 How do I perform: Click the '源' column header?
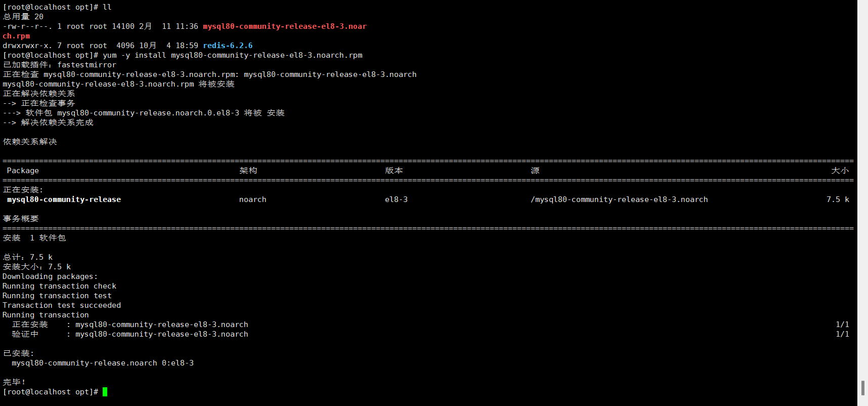pos(535,171)
